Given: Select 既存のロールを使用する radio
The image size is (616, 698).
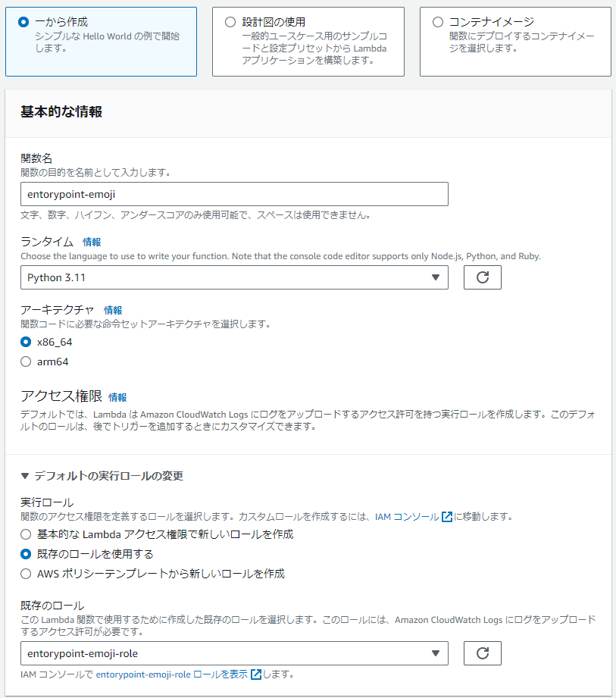Looking at the screenshot, I should [x=26, y=554].
